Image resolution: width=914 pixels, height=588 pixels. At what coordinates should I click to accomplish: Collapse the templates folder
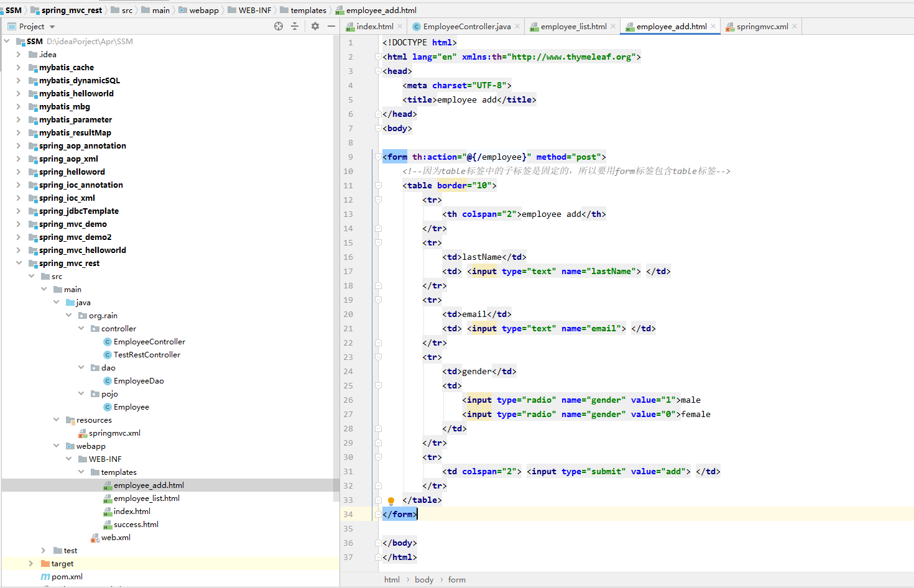[81, 472]
